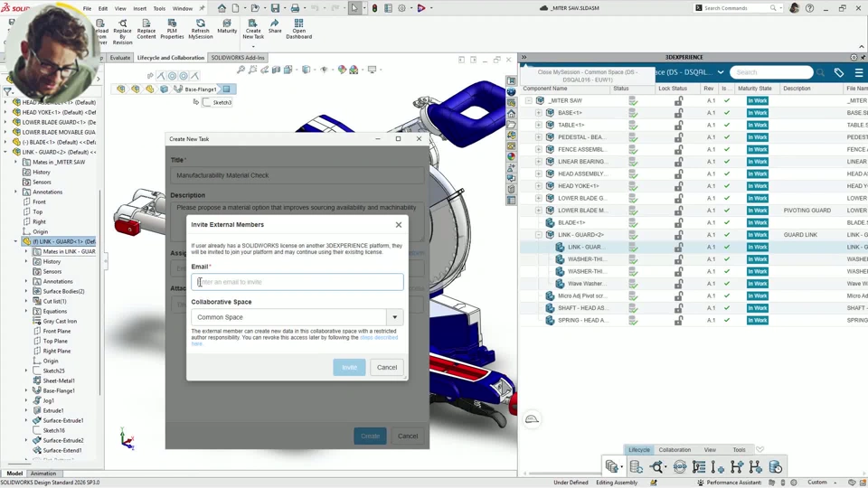Click the email invite input field

[x=297, y=282]
